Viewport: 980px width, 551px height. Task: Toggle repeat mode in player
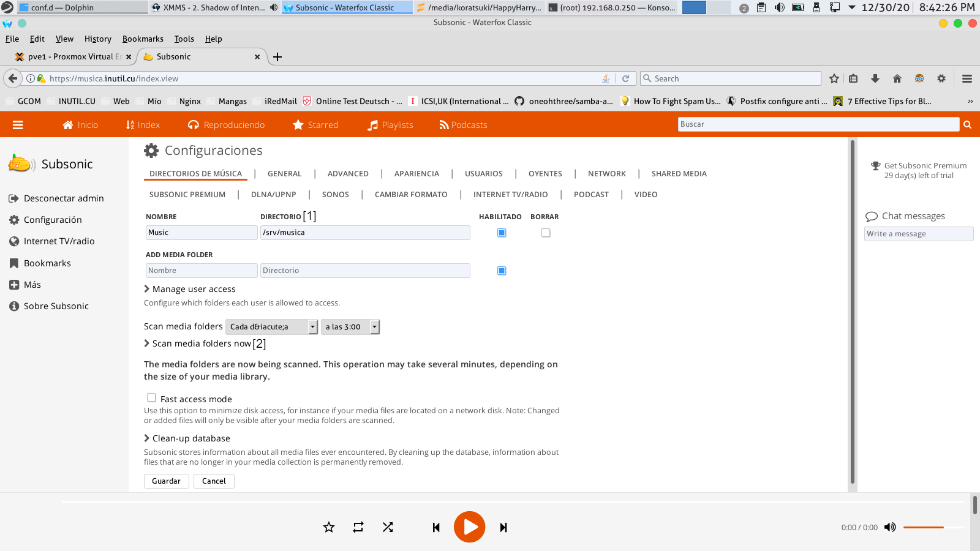click(358, 527)
